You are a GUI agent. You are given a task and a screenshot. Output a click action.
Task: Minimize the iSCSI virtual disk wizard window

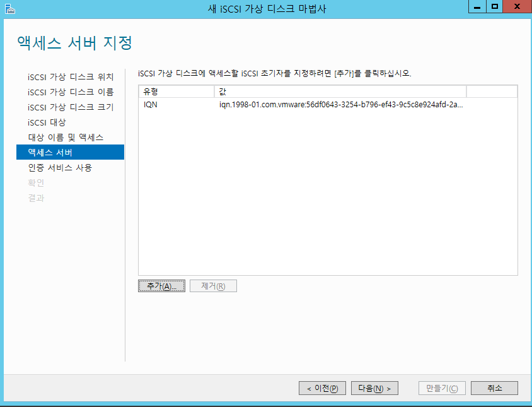479,7
